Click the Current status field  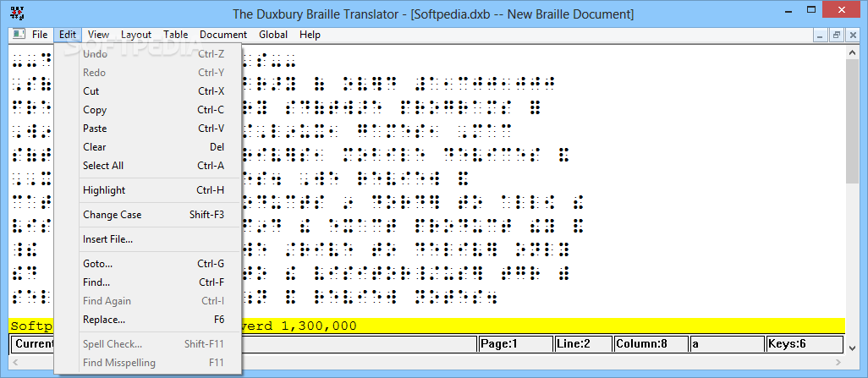pyautogui.click(x=244, y=343)
